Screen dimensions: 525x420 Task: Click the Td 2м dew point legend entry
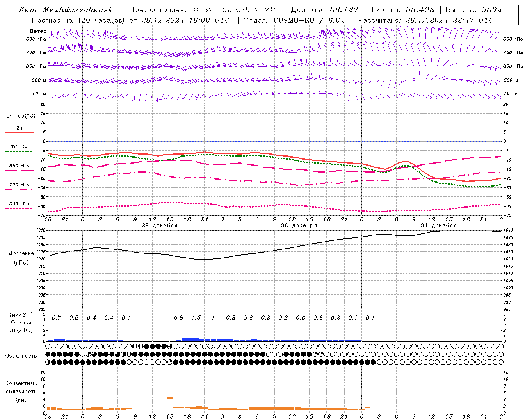19,147
